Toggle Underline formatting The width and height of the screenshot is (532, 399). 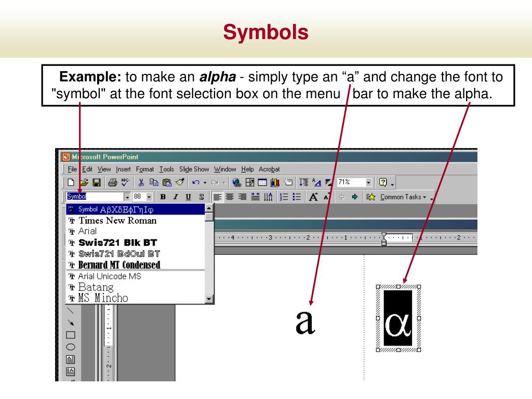188,197
